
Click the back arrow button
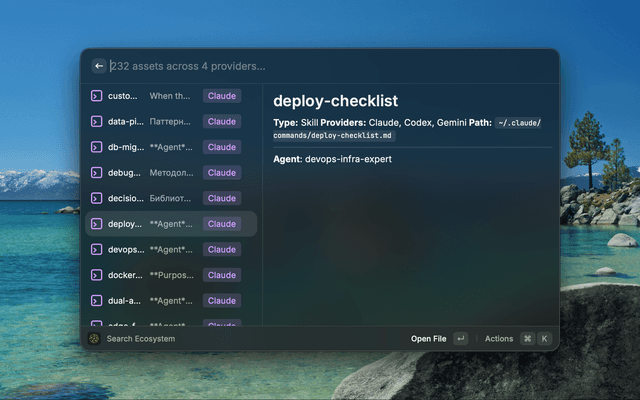(99, 66)
